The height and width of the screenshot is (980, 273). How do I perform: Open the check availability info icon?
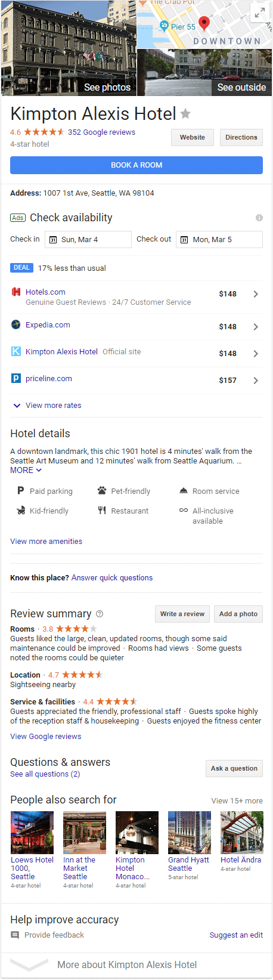point(259,218)
